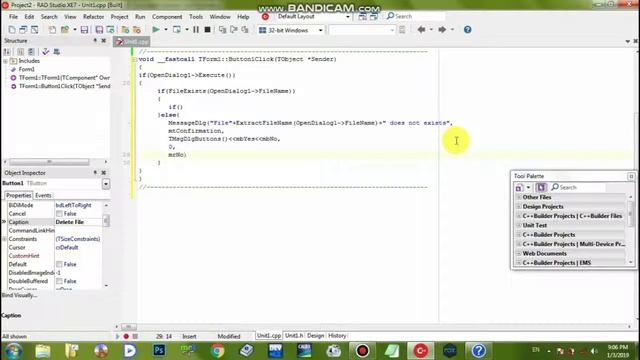
Task: Click the Windows Start orb
Action: [x=13, y=351]
